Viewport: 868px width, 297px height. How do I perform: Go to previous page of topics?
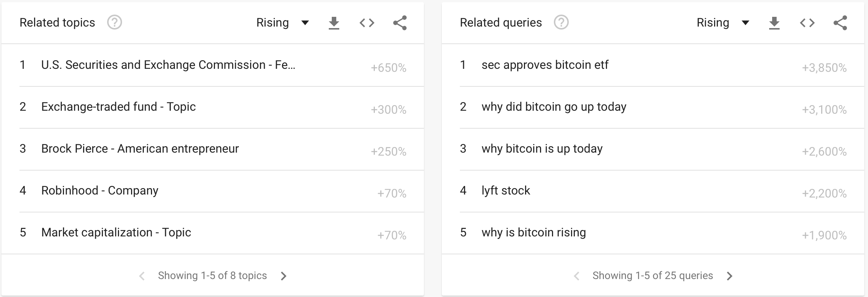pyautogui.click(x=142, y=276)
